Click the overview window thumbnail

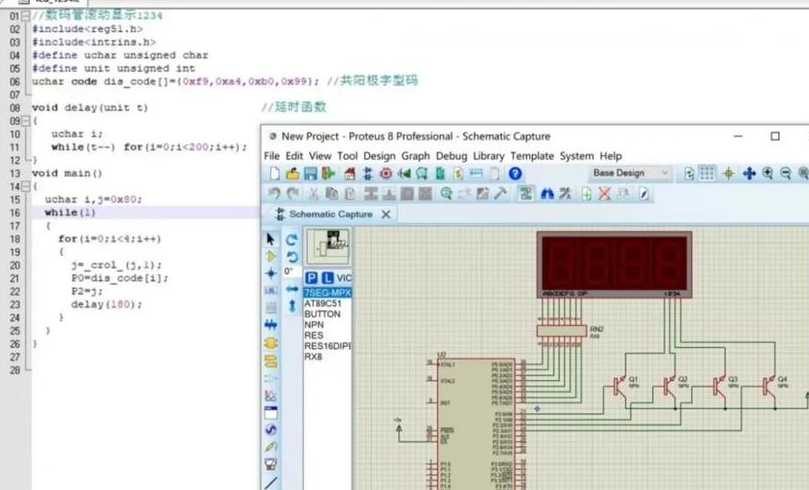tap(328, 247)
